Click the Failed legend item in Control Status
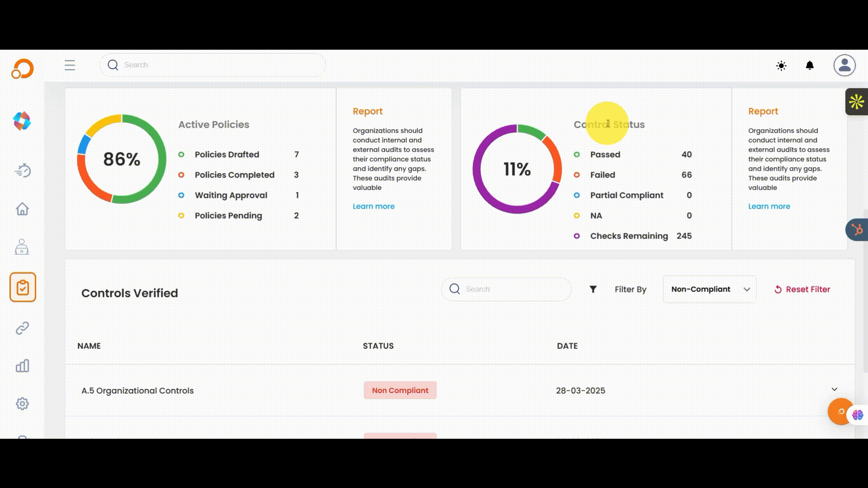Image resolution: width=868 pixels, height=488 pixels. coord(602,175)
